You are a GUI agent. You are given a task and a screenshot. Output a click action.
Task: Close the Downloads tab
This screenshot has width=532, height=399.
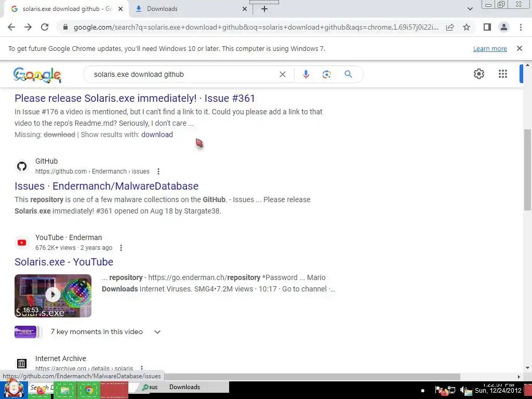(x=245, y=9)
